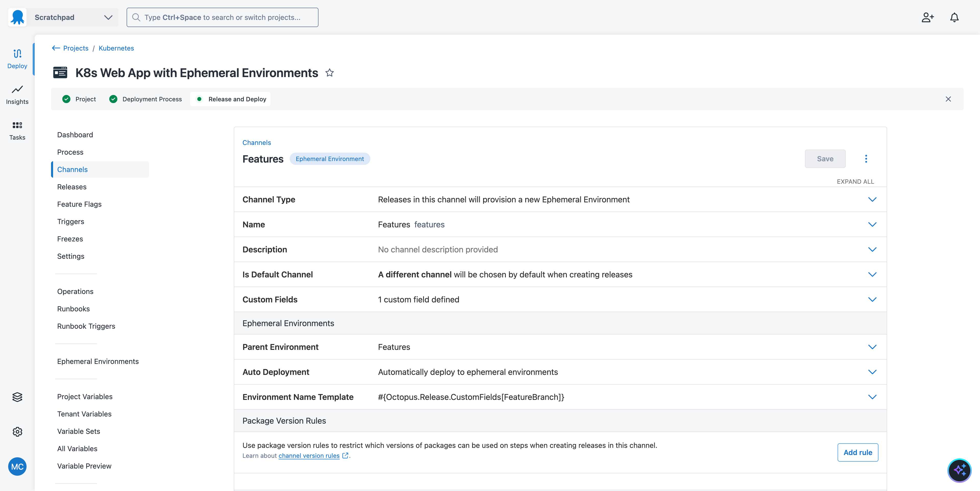Select the Deployment Process onboarding step
The image size is (980, 491).
point(146,99)
